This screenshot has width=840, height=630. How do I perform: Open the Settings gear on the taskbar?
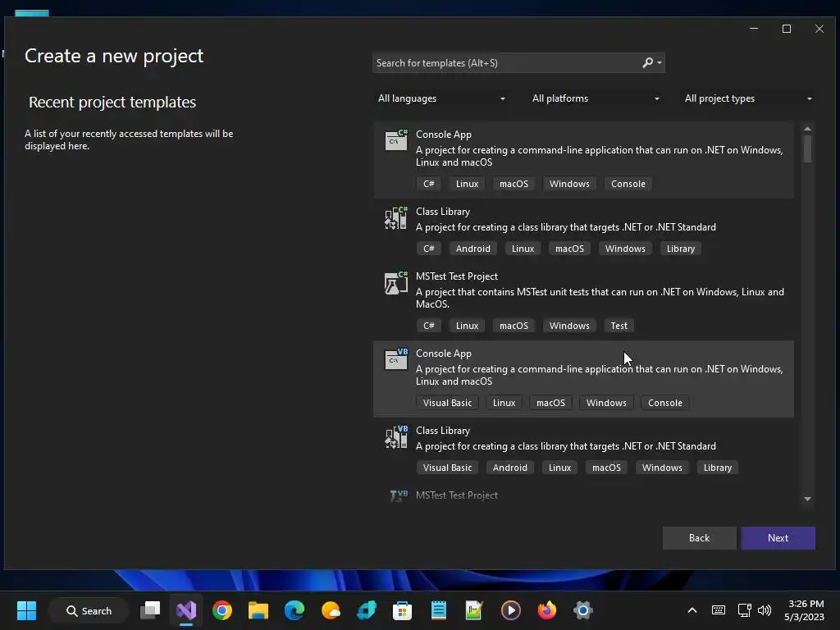click(583, 610)
